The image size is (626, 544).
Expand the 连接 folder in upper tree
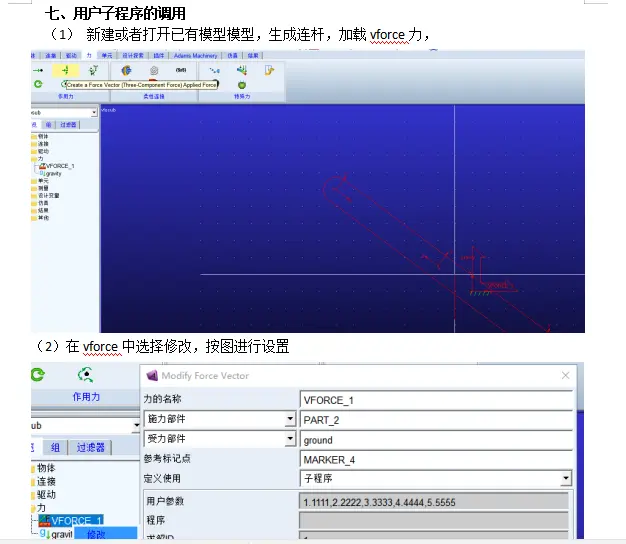(x=40, y=144)
